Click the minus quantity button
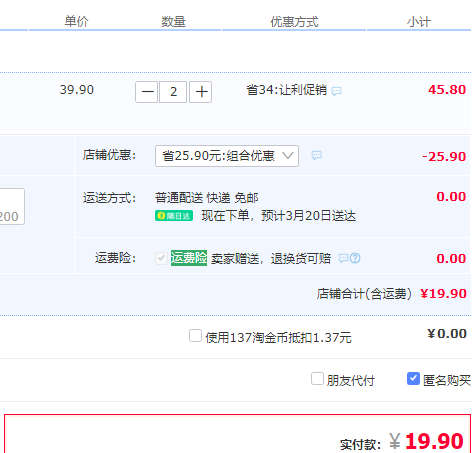This screenshot has height=453, width=474. coord(146,92)
